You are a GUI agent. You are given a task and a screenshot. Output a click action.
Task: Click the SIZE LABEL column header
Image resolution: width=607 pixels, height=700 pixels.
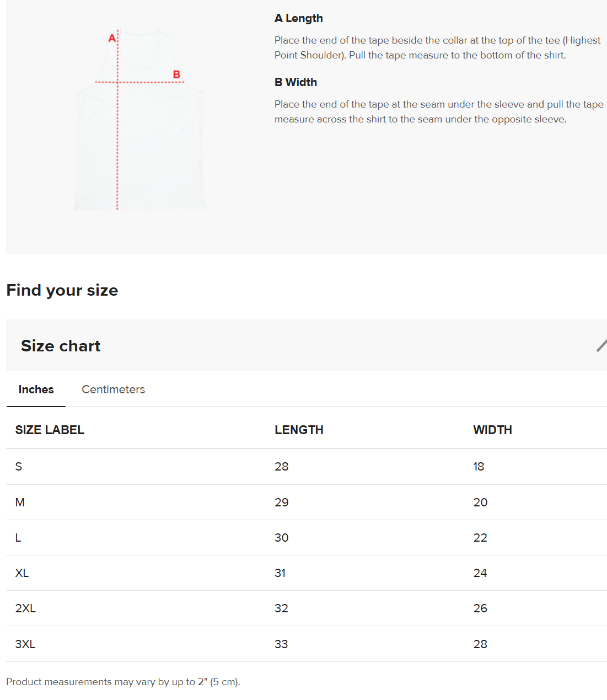tap(50, 430)
